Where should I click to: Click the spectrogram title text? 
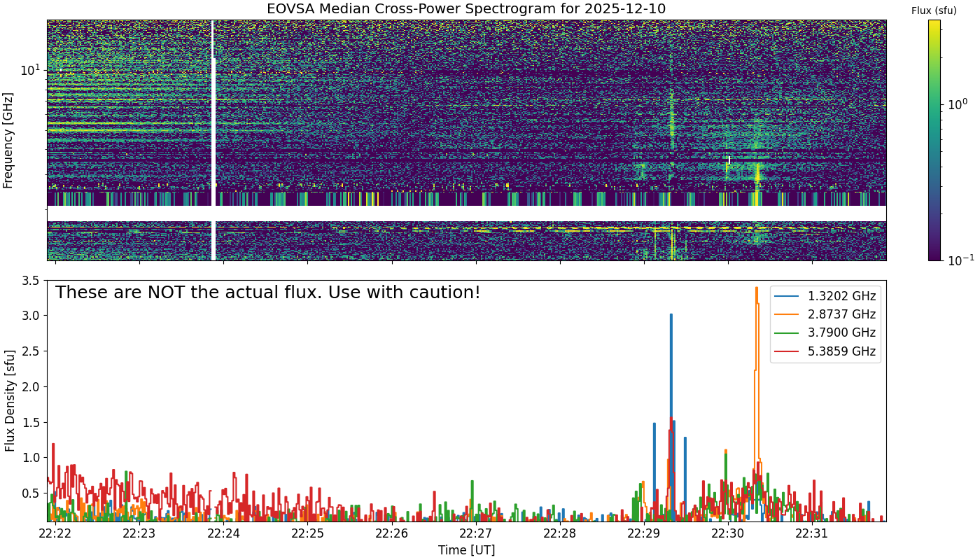[x=466, y=9]
